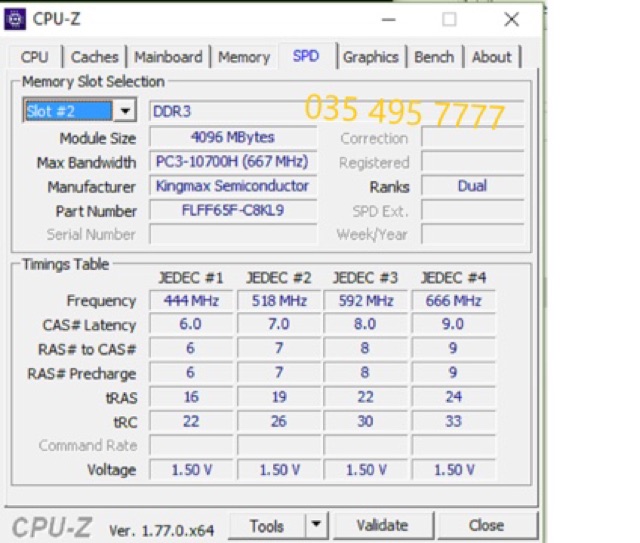Click the empty SPD Ext. field
This screenshot has height=543, width=640.
(x=472, y=211)
